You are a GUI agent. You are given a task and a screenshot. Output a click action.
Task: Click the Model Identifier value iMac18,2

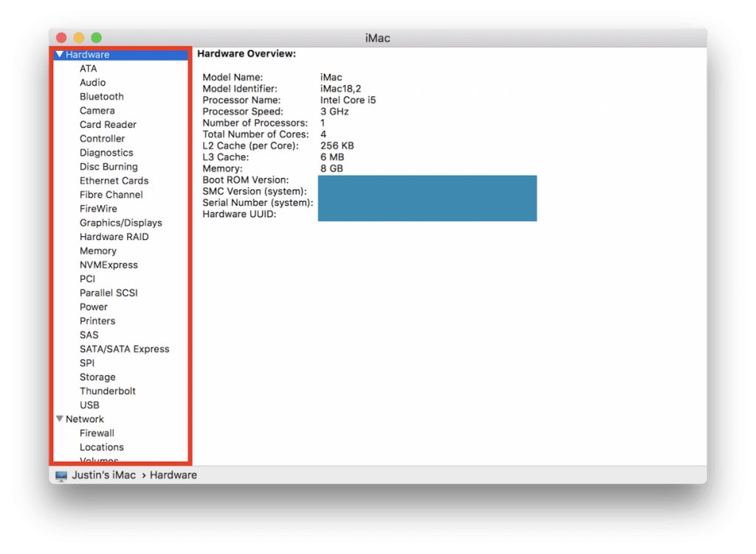(340, 89)
